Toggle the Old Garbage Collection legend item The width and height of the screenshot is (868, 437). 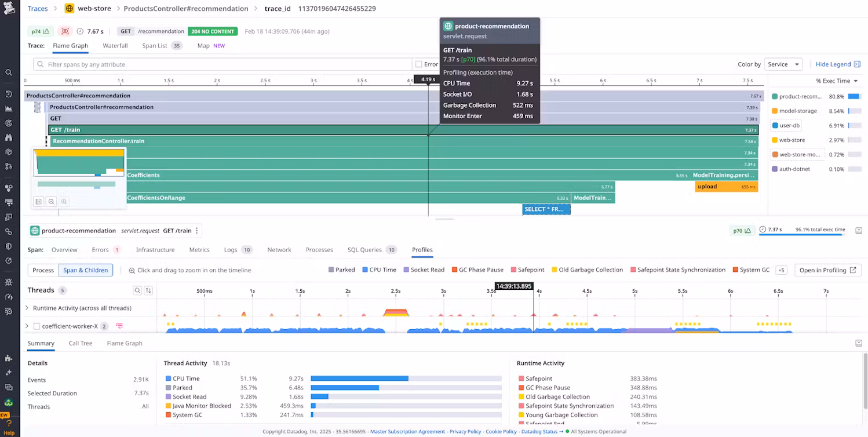pyautogui.click(x=587, y=270)
